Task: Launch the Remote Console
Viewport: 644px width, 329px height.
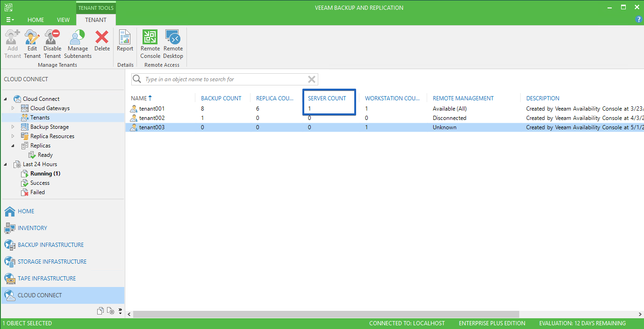Action: [x=150, y=44]
